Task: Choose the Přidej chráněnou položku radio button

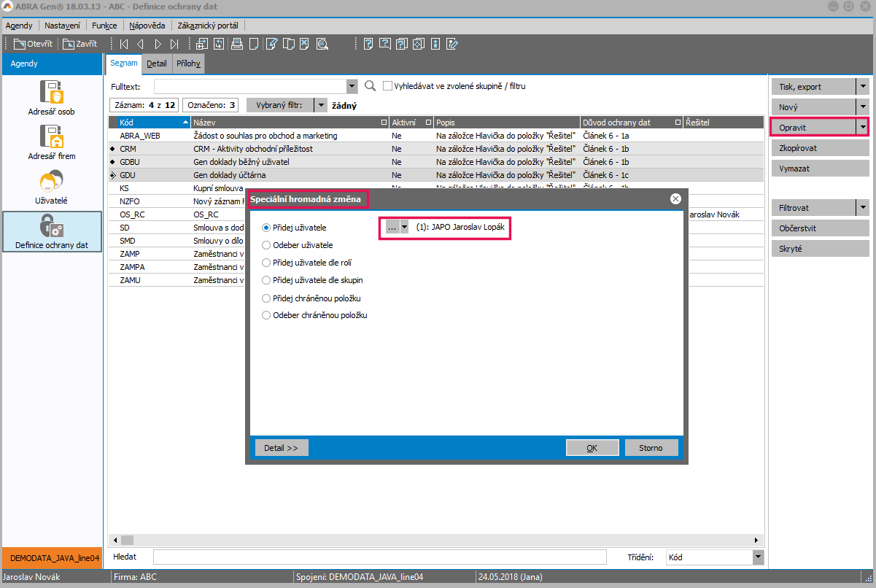Action: [x=266, y=298]
